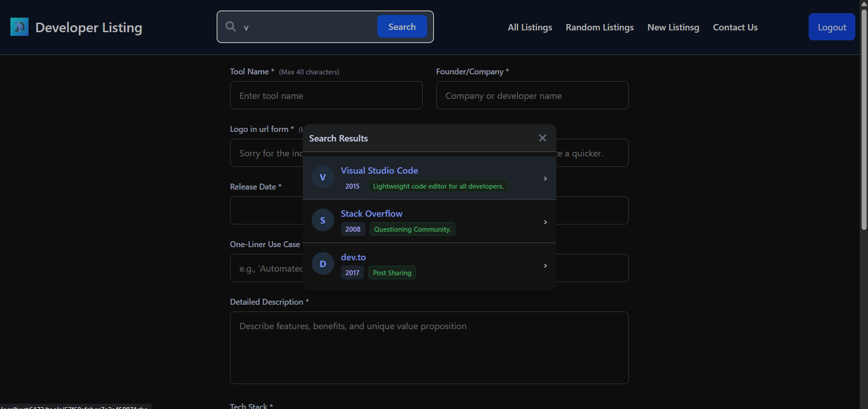Click the magnifying glass search icon

pos(231,27)
